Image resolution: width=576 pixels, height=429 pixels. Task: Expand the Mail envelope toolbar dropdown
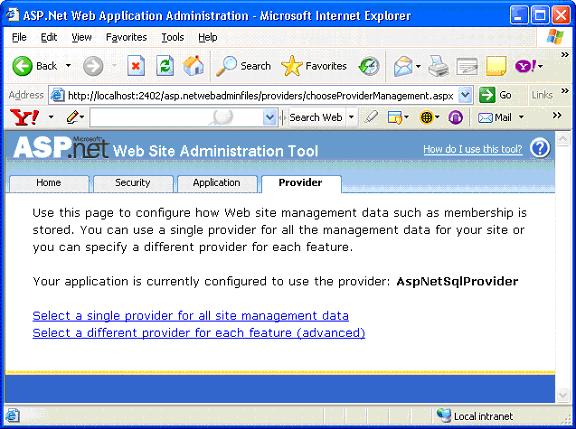click(x=418, y=66)
